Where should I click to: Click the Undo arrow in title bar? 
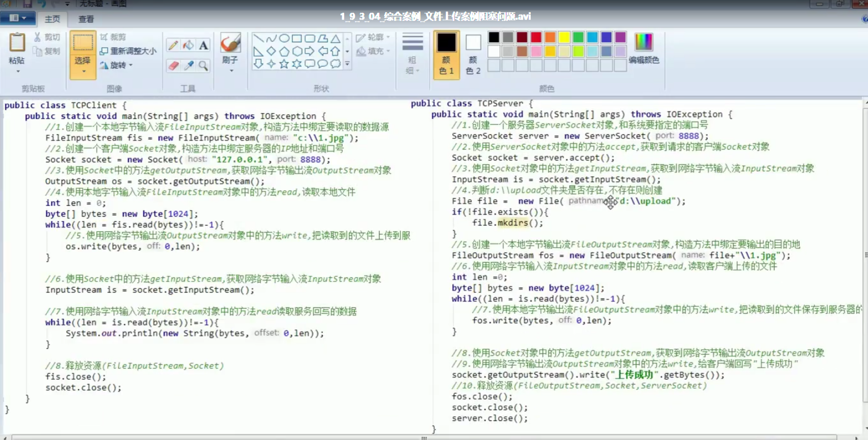coord(42,4)
